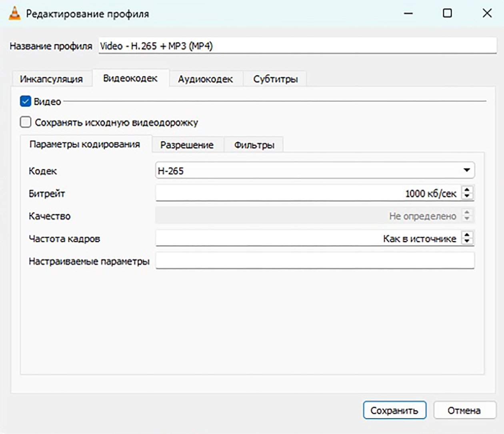
Task: Click the Настраиваемые параметры input field
Action: 315,261
